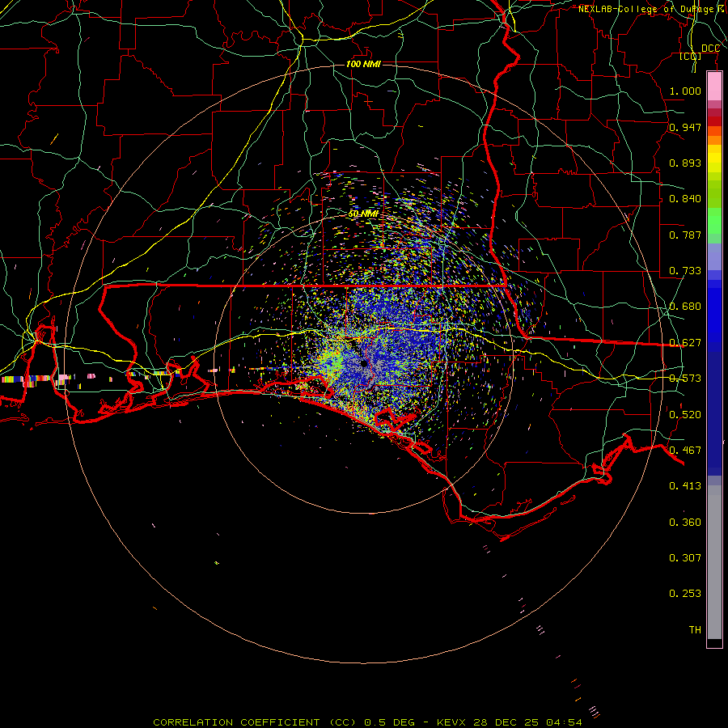Select the 0.627 scale value

coord(685,343)
